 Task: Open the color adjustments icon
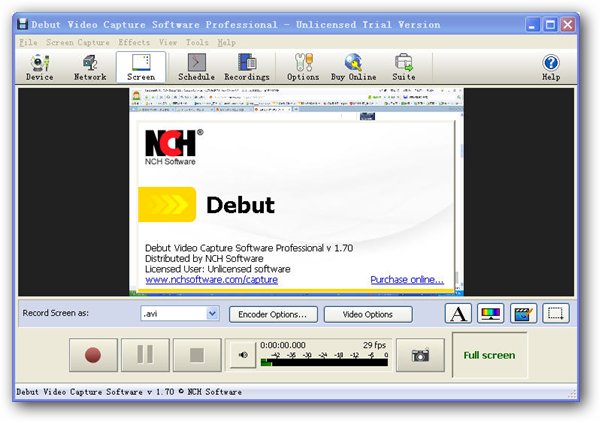pyautogui.click(x=491, y=314)
